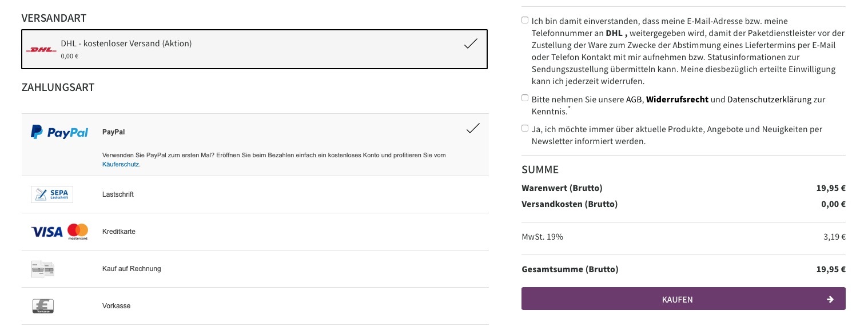
Task: Click the checkmark on DHL shipping option
Action: [471, 43]
